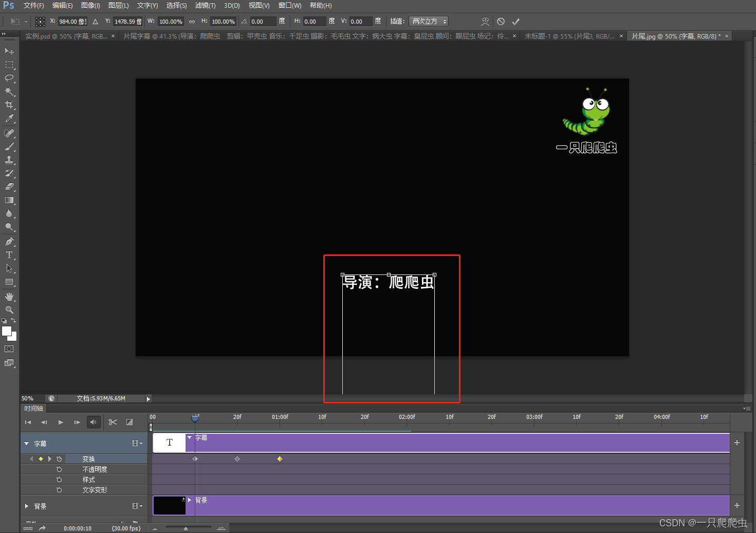Select the Blur tool
Image resolution: width=756 pixels, height=533 pixels.
[x=9, y=213]
